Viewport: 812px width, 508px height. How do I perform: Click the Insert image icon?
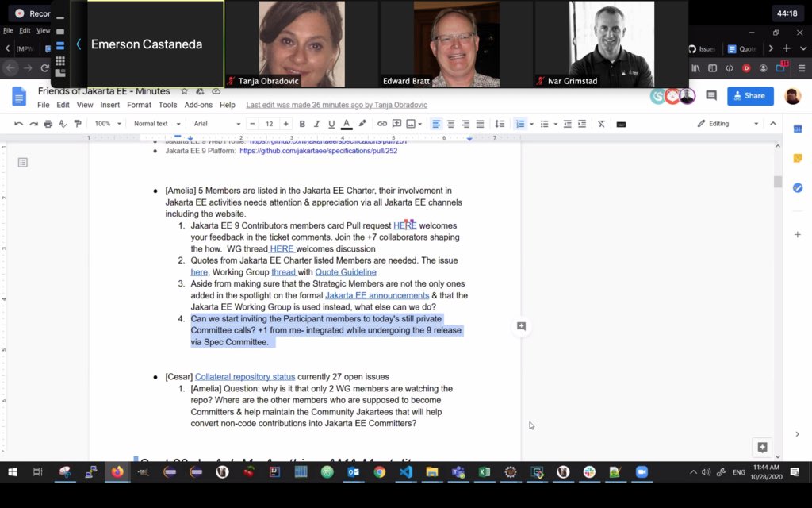tap(411, 124)
